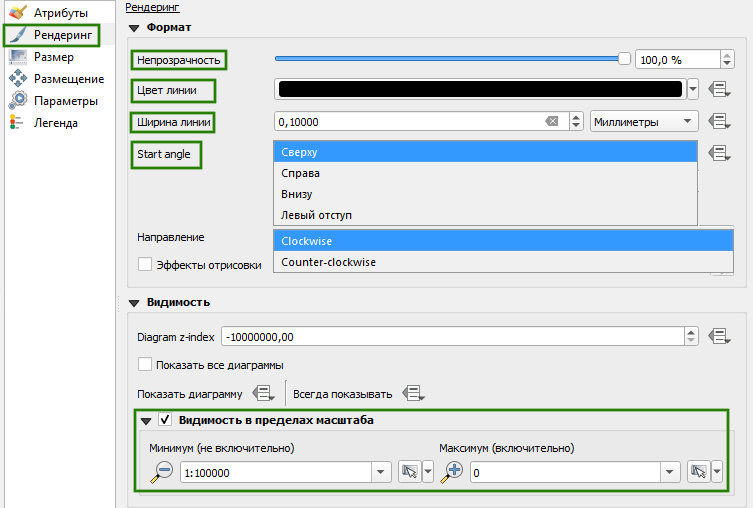Click the zoom-out minimum scale magnifier icon
753x508 pixels.
[162, 472]
